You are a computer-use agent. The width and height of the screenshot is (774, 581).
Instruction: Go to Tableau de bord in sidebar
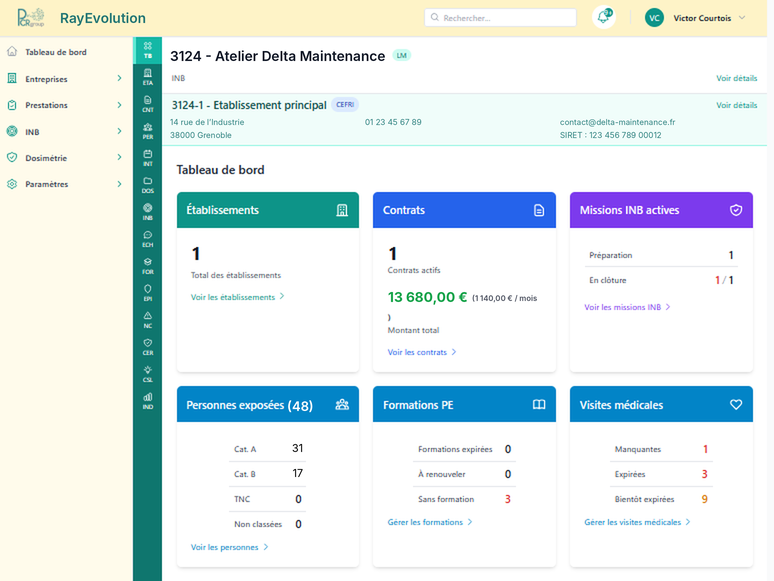tap(56, 52)
